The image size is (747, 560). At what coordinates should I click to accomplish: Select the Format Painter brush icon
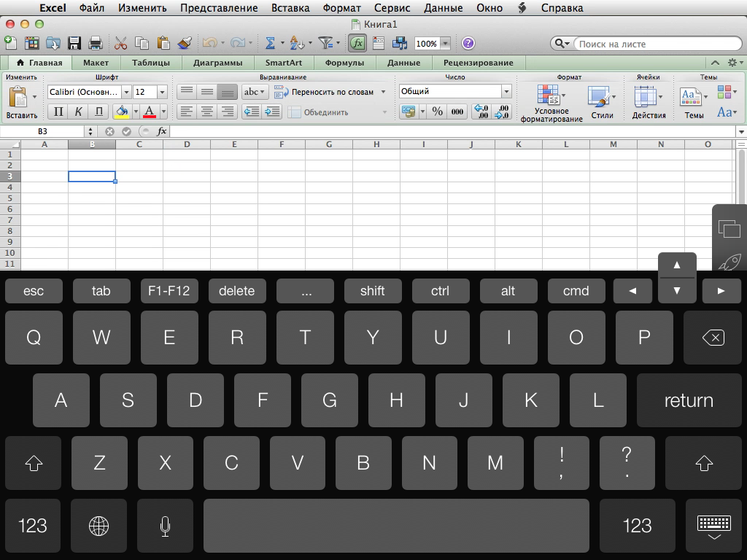click(184, 43)
